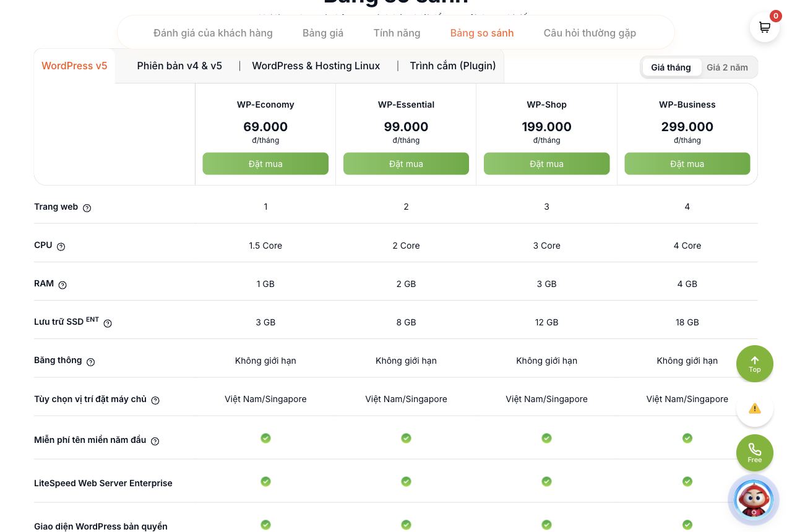
Task: Click the 4 GB RAM value
Action: (x=687, y=284)
